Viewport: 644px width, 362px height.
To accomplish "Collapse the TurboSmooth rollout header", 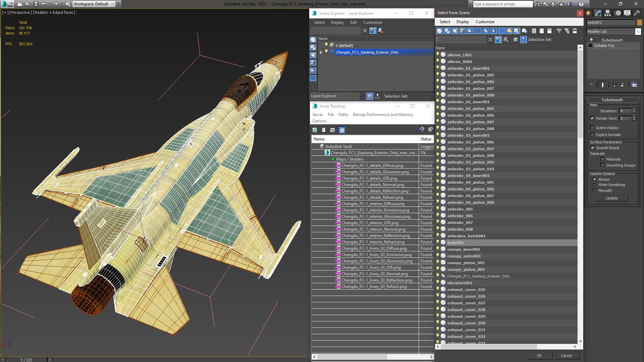I will (x=612, y=100).
